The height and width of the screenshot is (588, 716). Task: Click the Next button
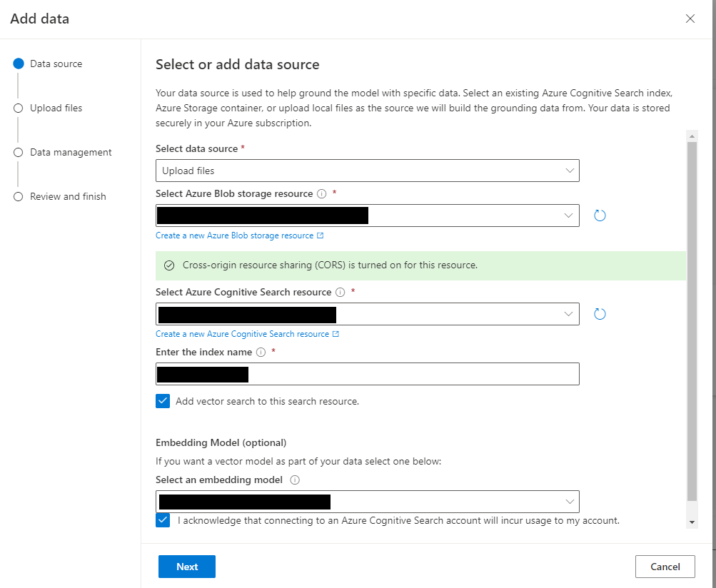pos(187,567)
